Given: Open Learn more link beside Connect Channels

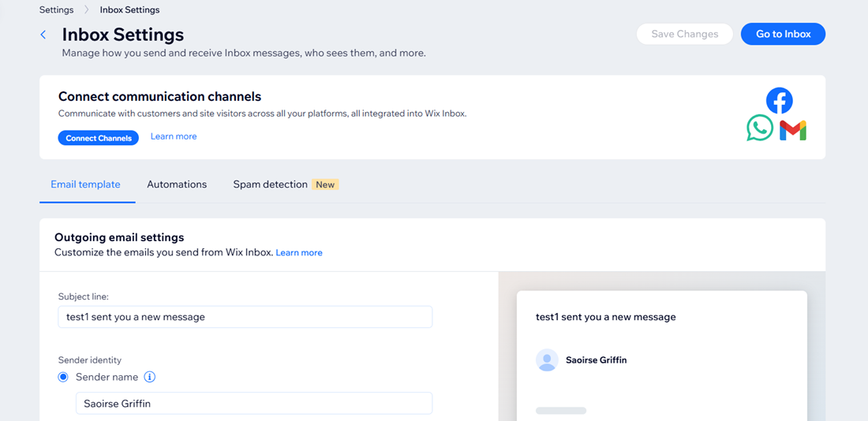Looking at the screenshot, I should [x=174, y=136].
